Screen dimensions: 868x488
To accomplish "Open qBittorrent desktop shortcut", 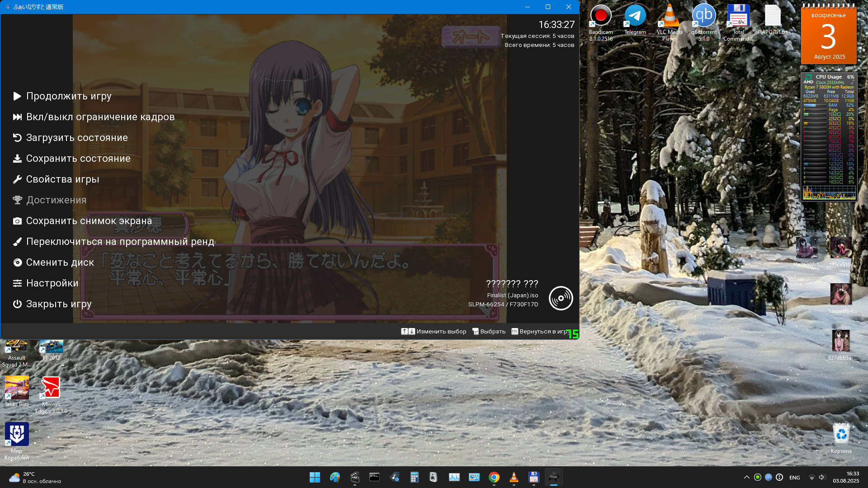I will (704, 23).
